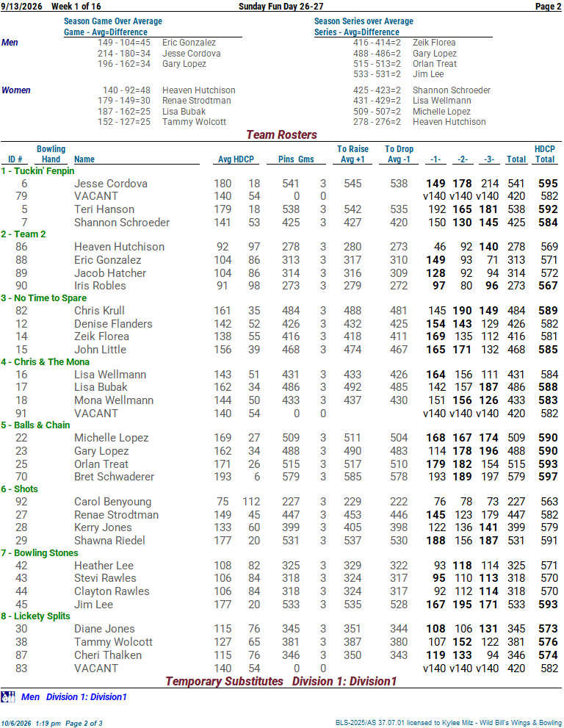Click team header '7 - Bowling Stones'

40,552
